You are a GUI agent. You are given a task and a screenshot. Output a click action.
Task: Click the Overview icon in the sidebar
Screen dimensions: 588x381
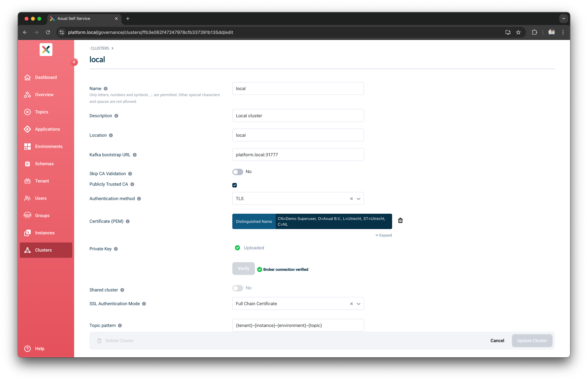[27, 95]
